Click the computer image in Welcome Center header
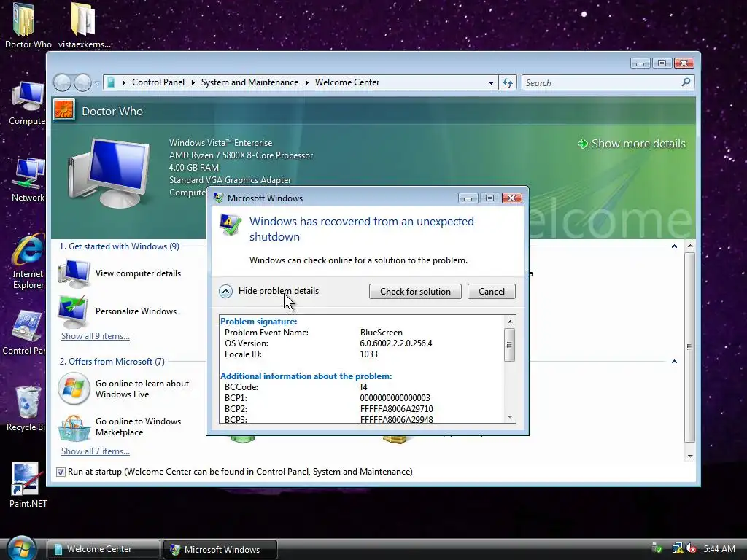747x560 pixels. [109, 174]
